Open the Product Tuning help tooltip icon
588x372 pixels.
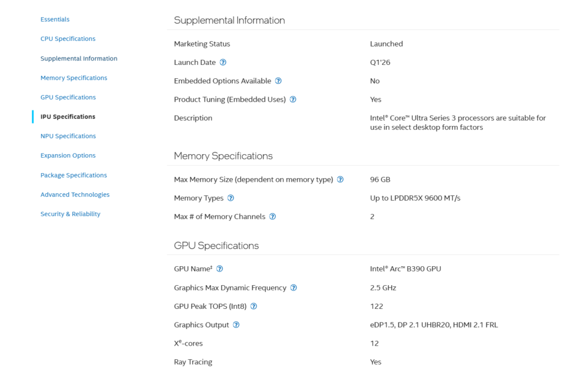pos(293,99)
